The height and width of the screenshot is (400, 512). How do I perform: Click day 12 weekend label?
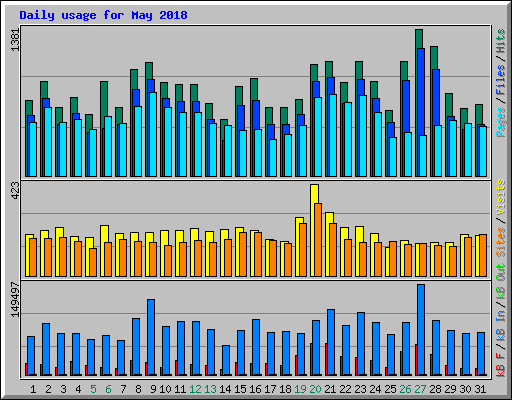[x=195, y=389]
